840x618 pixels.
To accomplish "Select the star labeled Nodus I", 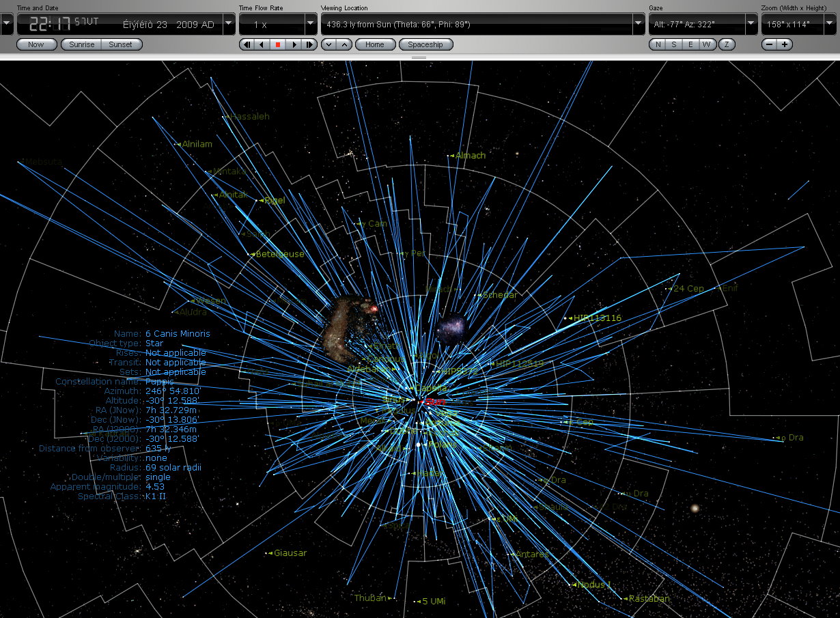I will coord(594,585).
